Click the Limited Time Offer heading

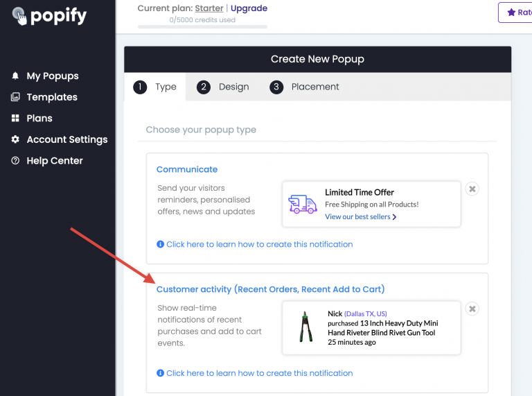coord(360,193)
